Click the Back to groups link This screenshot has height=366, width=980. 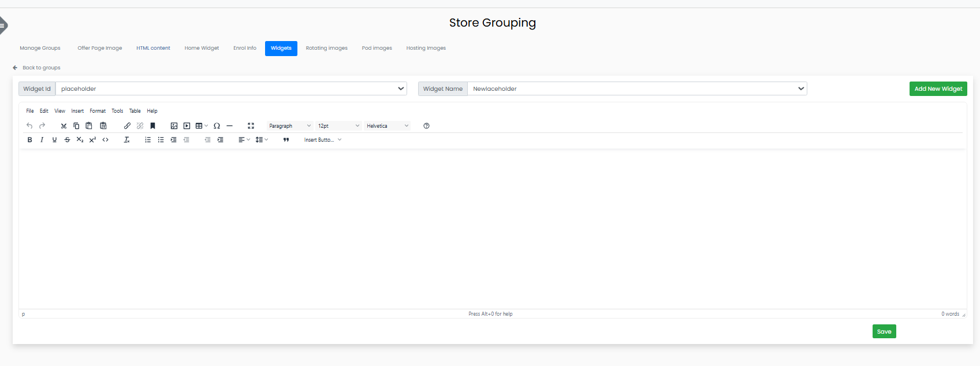point(41,68)
